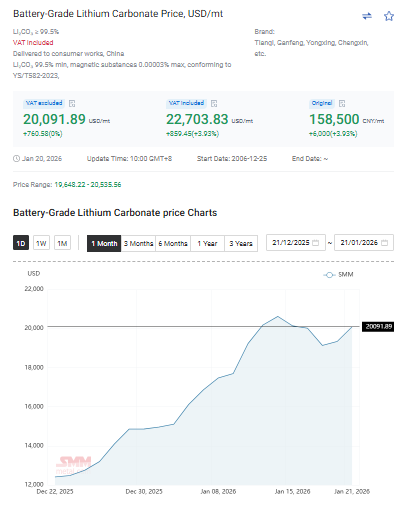Open the info icon beside VAT excluded
The width and height of the screenshot is (411, 506).
click(x=72, y=103)
